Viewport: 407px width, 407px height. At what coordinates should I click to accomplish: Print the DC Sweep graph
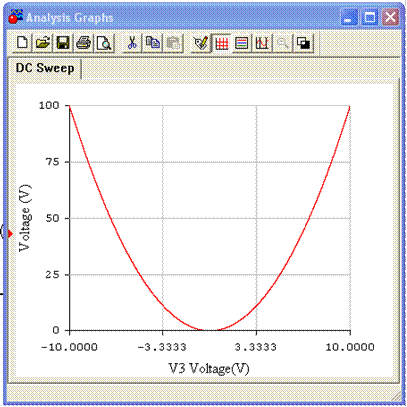83,43
